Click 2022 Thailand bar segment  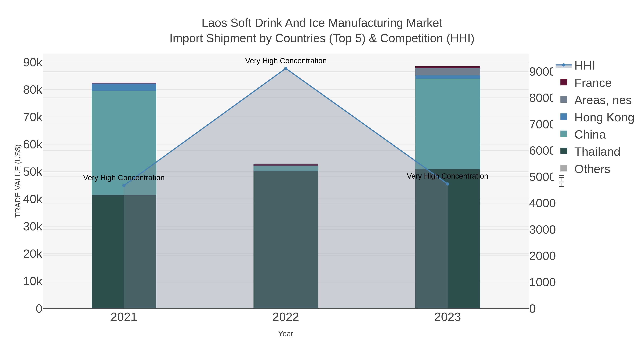click(x=286, y=240)
